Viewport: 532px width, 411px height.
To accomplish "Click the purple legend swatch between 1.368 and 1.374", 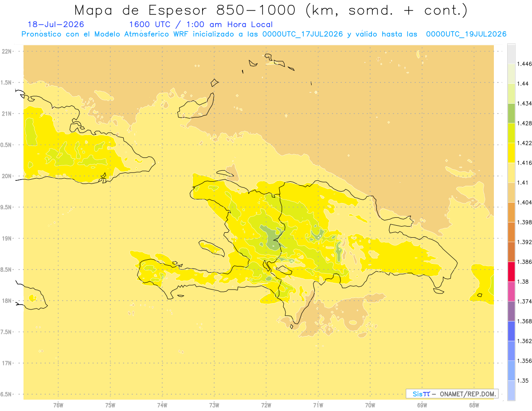I will [x=511, y=311].
